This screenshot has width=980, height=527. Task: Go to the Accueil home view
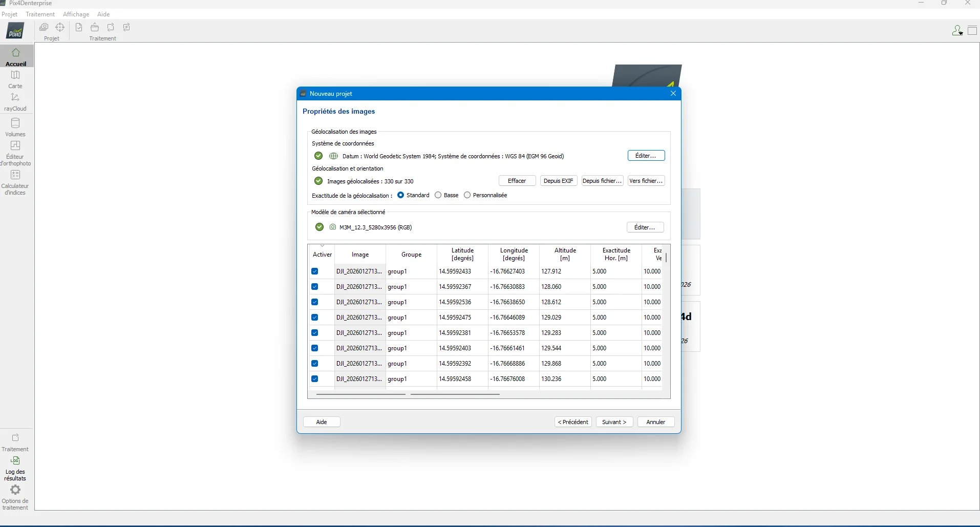16,57
